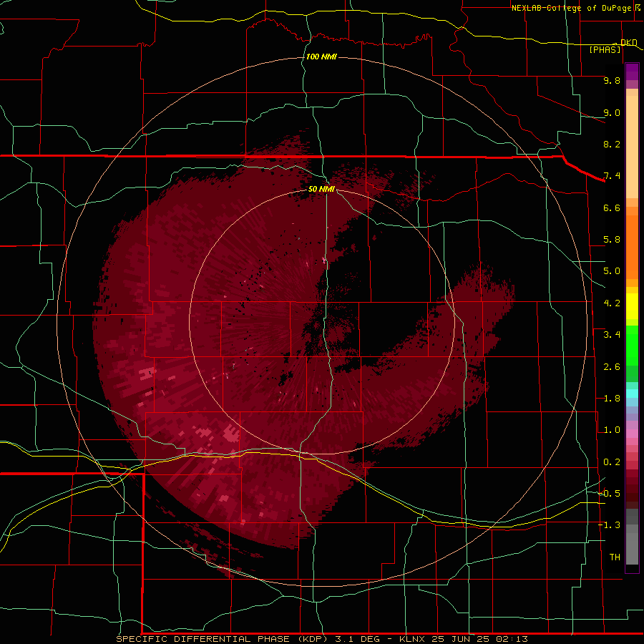
Task: Click the TH label on color scale
Action: pyautogui.click(x=615, y=557)
